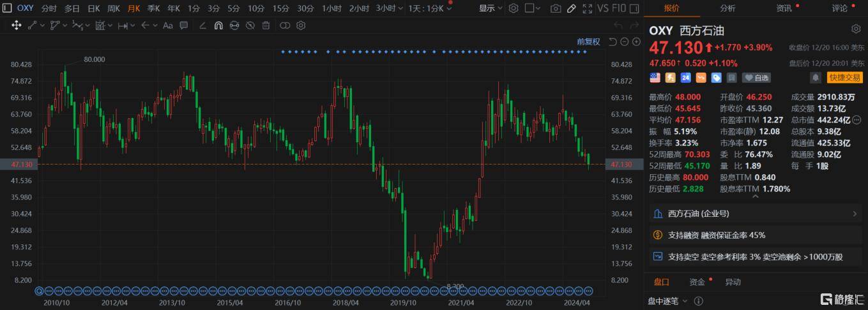The height and width of the screenshot is (310, 868).
Task: Open chart settings gear in top bar
Action: [514, 8]
